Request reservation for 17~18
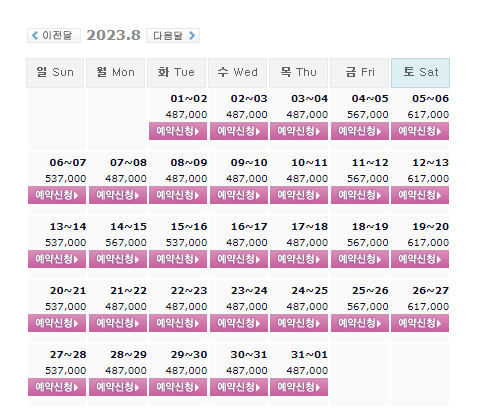This screenshot has width=479, height=419. (299, 259)
